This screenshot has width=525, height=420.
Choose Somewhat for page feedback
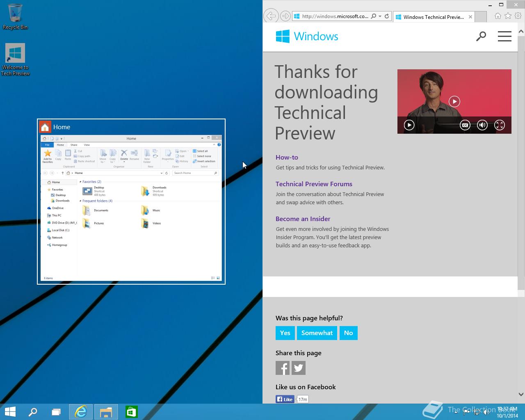pyautogui.click(x=317, y=333)
